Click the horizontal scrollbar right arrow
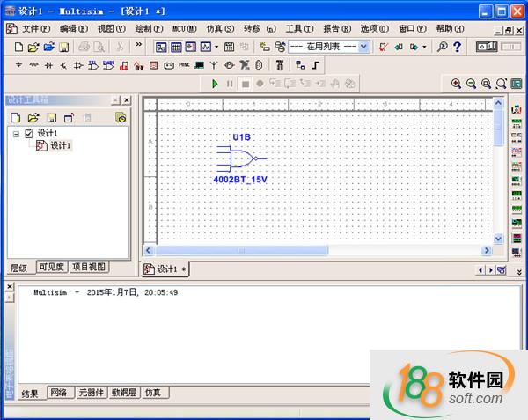 point(485,251)
